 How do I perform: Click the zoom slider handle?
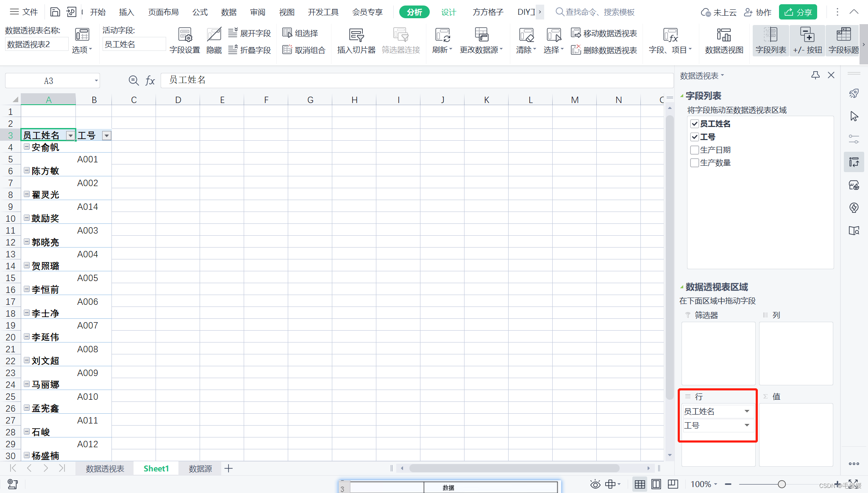(782, 484)
